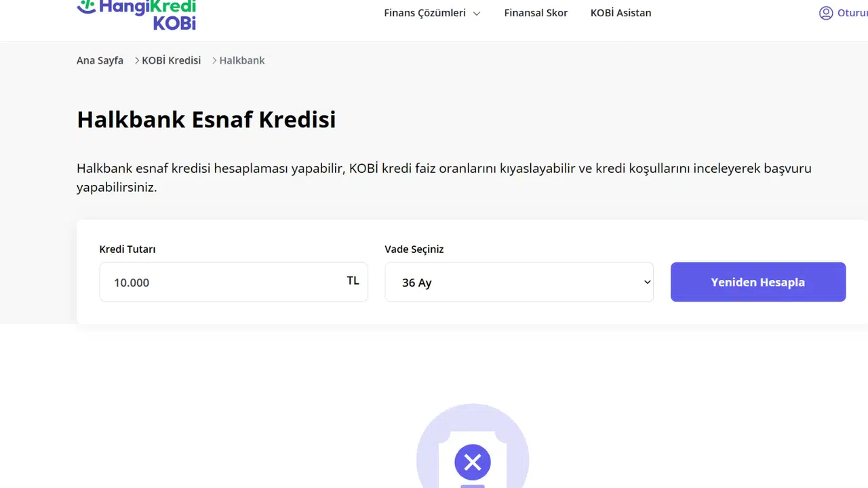868x488 pixels.
Task: Click the dropdown arrow in Vade Seçiniz field
Action: [646, 282]
